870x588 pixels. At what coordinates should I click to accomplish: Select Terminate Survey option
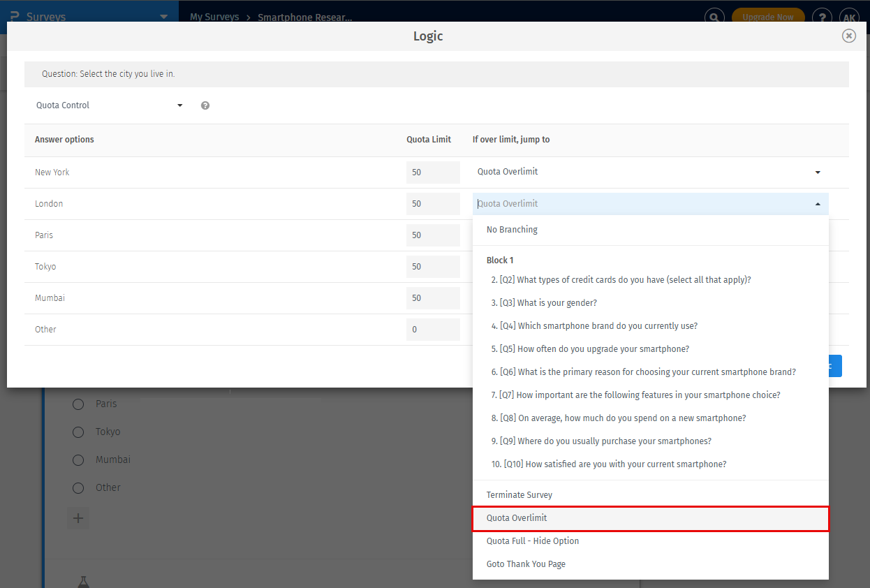click(651, 495)
